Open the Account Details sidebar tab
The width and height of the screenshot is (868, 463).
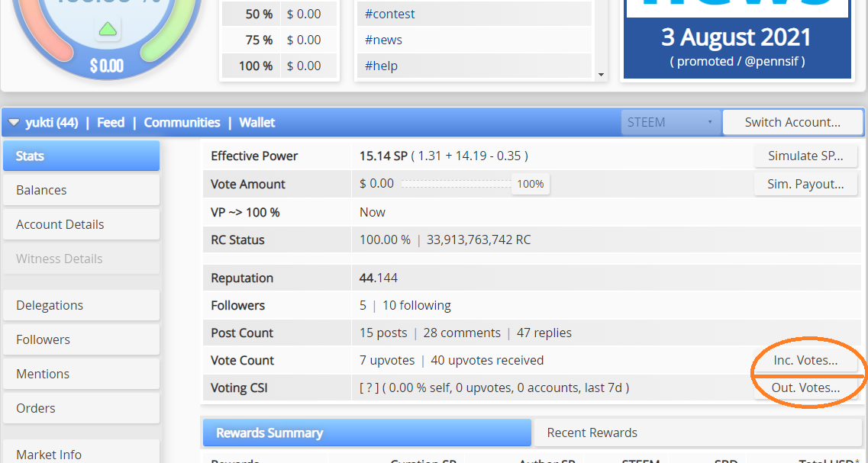pyautogui.click(x=82, y=224)
